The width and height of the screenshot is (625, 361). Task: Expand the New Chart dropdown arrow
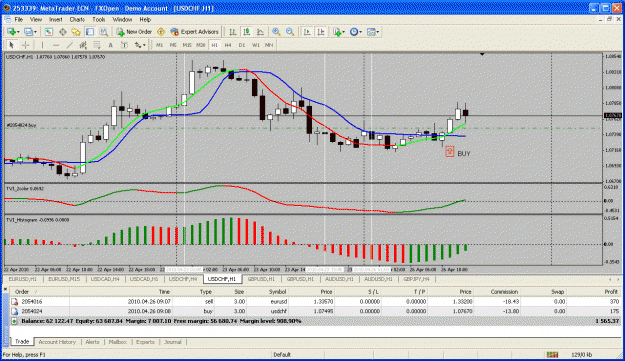(18, 32)
